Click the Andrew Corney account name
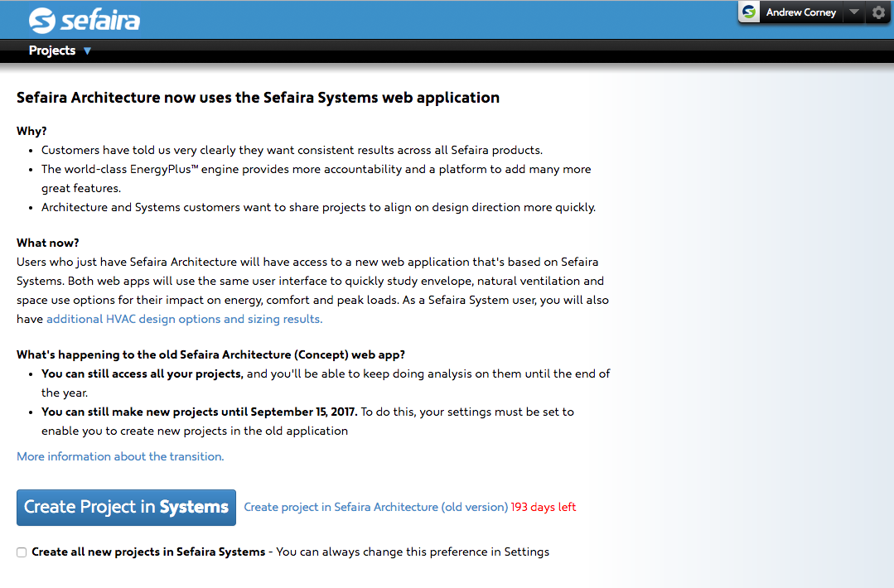The image size is (894, 588). 800,12
